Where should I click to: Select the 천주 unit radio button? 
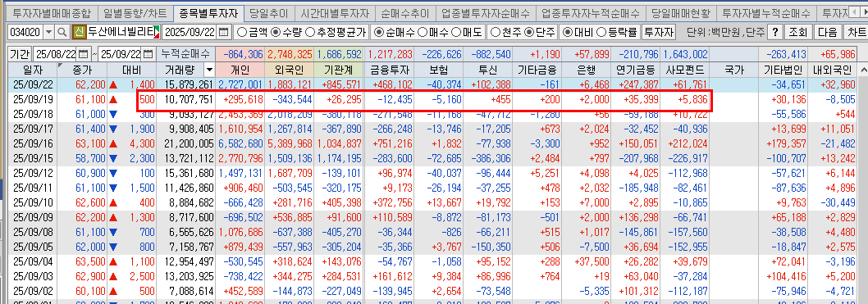point(496,33)
